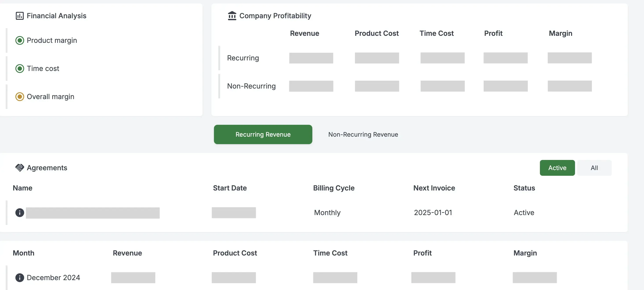
Task: Open info icon beside December 2024
Action: click(20, 278)
